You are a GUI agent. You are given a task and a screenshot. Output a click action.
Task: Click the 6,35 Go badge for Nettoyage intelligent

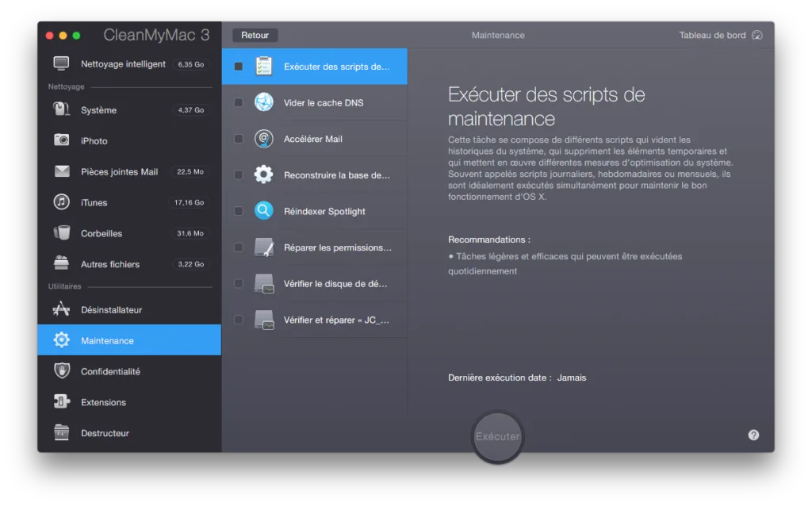tap(190, 64)
